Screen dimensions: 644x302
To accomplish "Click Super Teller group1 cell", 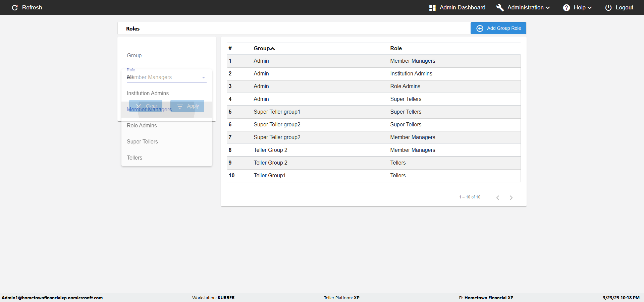I will click(x=277, y=112).
